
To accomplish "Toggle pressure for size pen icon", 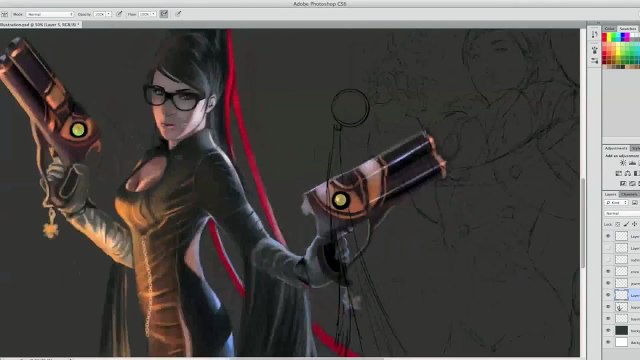I will [x=178, y=14].
